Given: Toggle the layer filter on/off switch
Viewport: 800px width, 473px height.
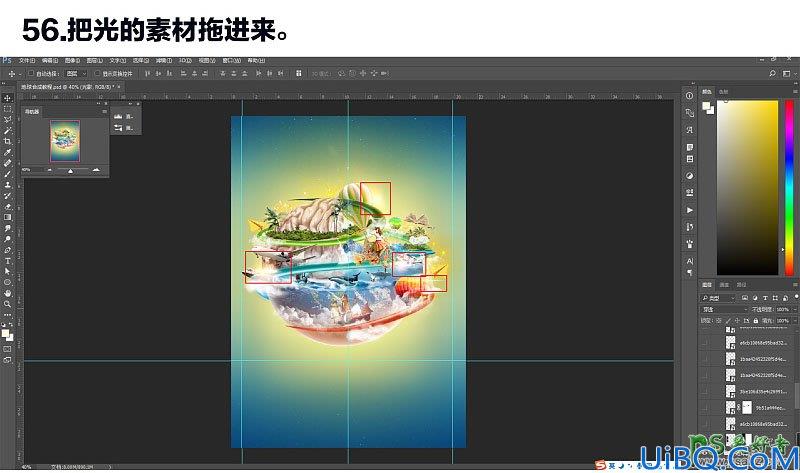Looking at the screenshot, I should [796, 297].
